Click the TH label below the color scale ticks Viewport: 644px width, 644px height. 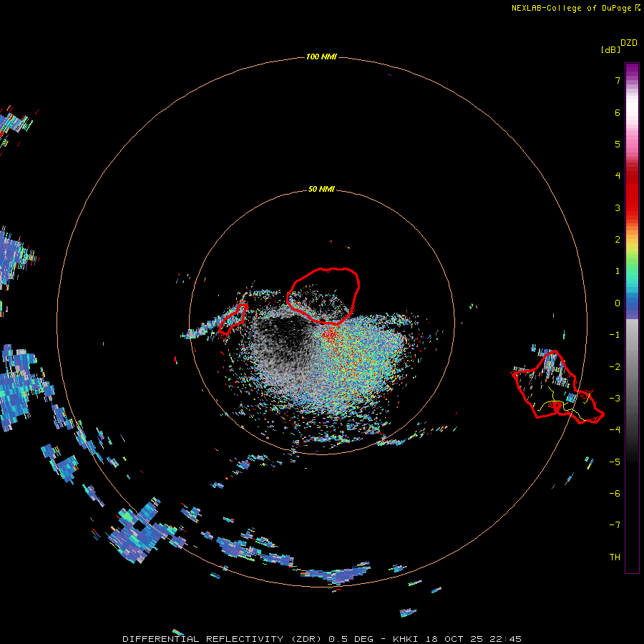pos(615,557)
